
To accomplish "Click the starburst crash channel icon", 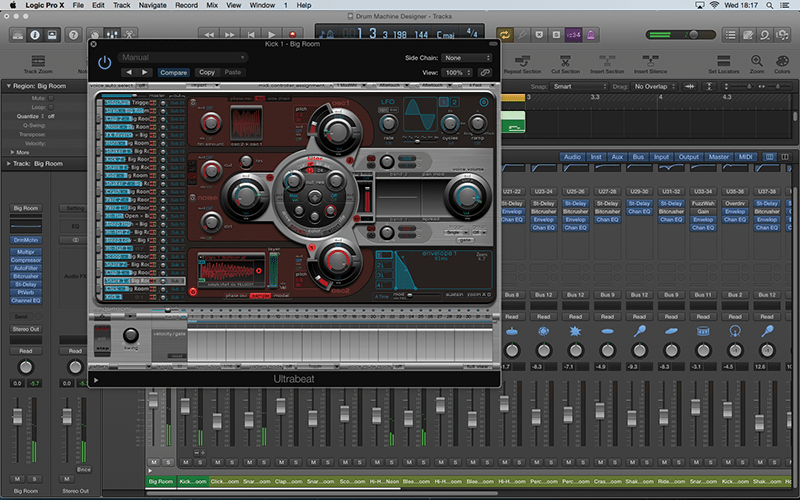I will pyautogui.click(x=576, y=331).
